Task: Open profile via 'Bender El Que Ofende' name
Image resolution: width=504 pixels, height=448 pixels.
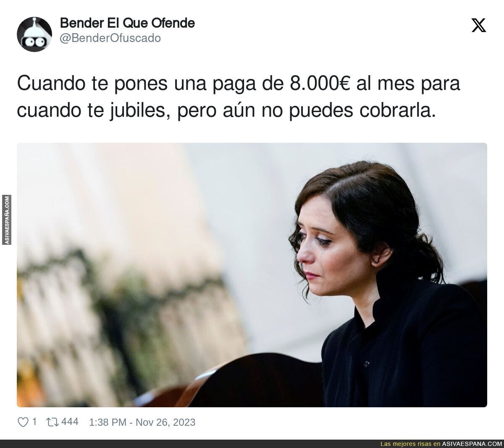Action: click(x=127, y=23)
